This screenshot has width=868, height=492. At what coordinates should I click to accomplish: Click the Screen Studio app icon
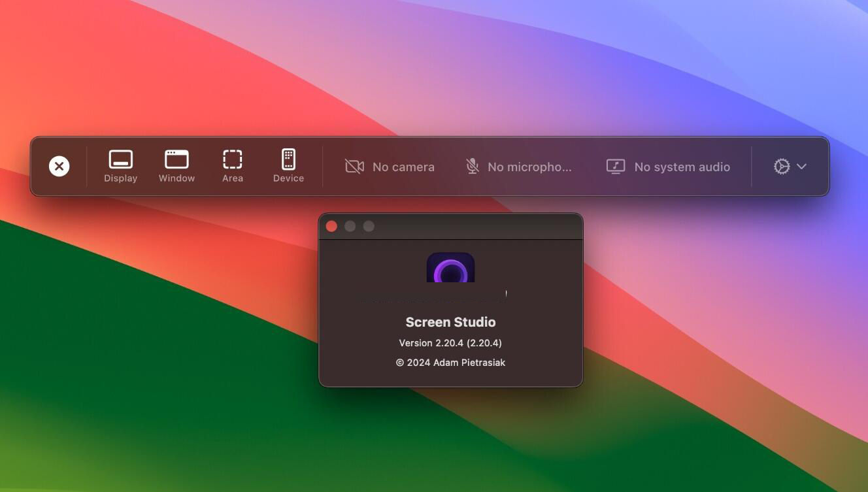tap(450, 267)
